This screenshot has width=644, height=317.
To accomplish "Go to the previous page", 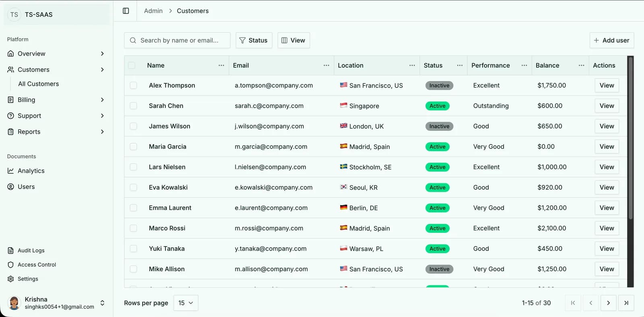I will 591,303.
